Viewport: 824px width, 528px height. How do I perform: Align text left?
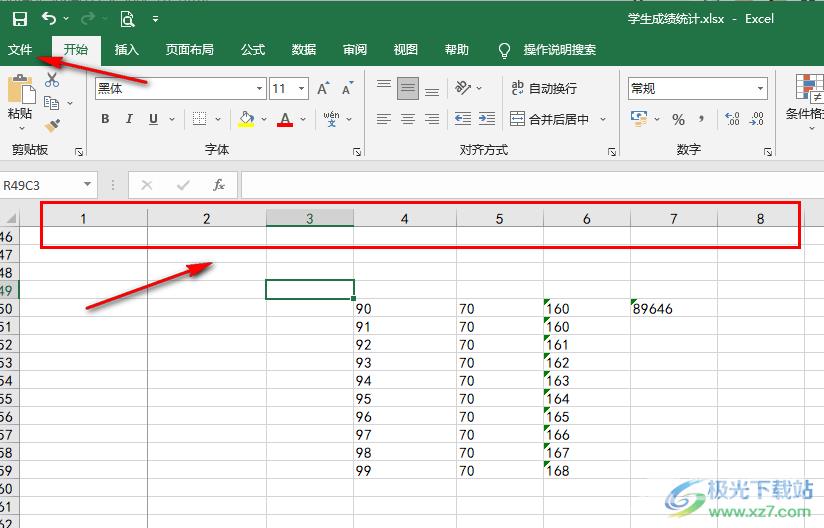click(384, 119)
